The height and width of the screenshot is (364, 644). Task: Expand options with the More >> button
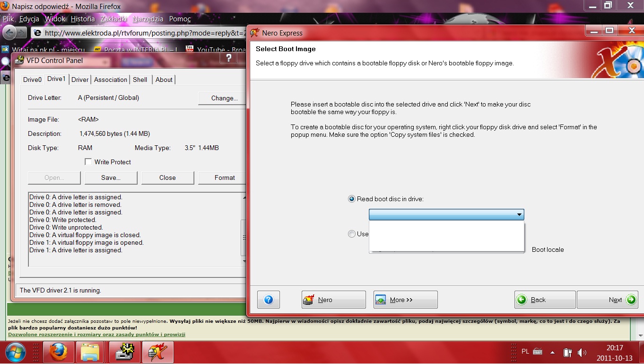pos(406,300)
